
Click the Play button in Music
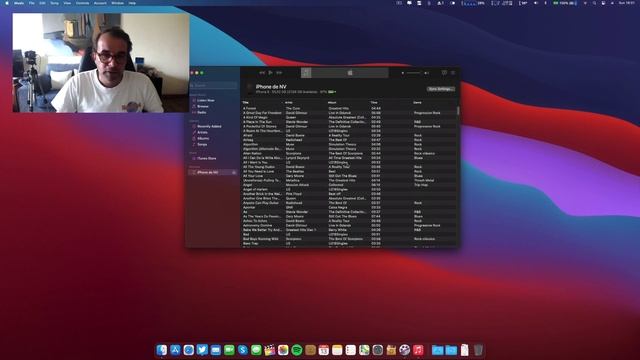click(271, 73)
